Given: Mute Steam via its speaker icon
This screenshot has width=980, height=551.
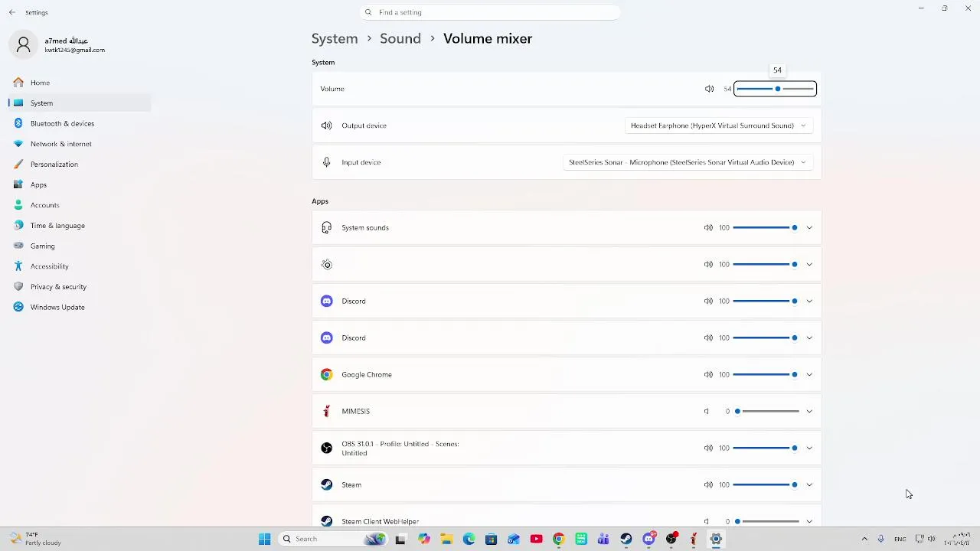Looking at the screenshot, I should pos(708,484).
